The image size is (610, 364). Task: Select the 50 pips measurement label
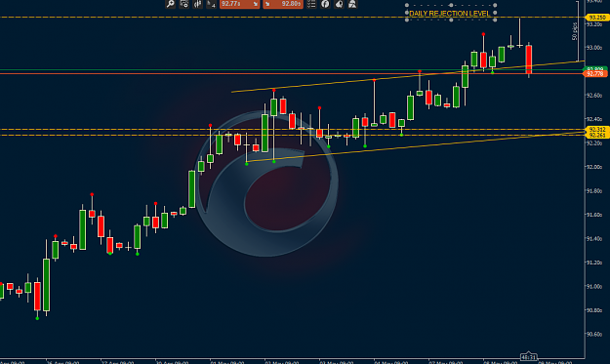pyautogui.click(x=575, y=31)
